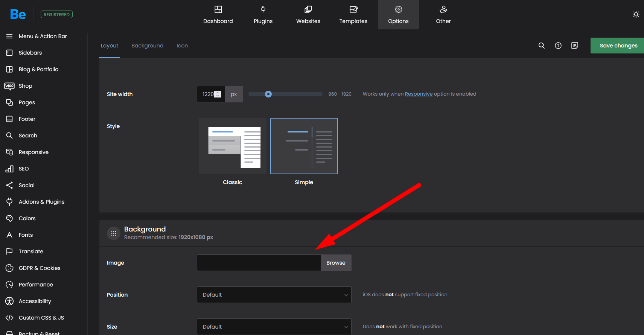644x335 pixels.
Task: Click the Footer icon
Action: 9,119
